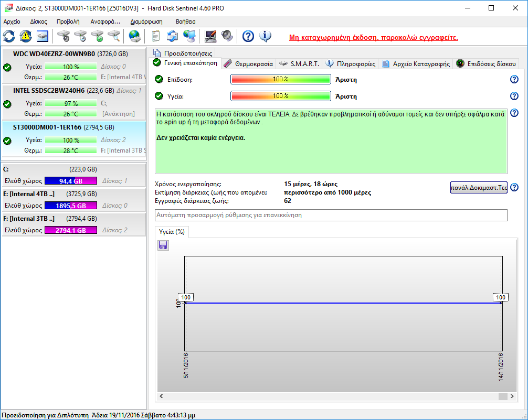Click the blue refresh arrows toolbar icon
This screenshot has width=528, height=420.
(x=9, y=36)
